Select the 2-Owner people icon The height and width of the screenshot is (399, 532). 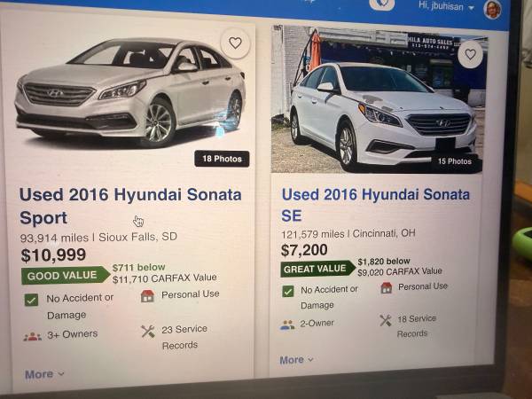287,325
